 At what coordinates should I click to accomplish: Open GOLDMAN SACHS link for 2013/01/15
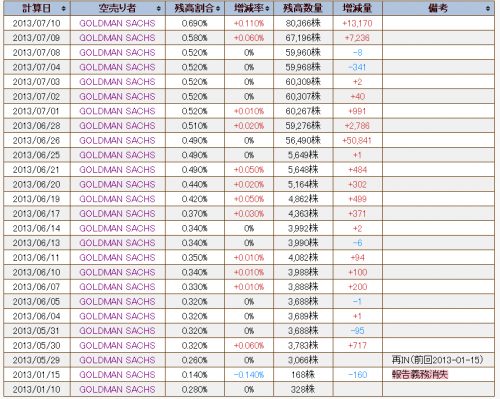point(117,375)
